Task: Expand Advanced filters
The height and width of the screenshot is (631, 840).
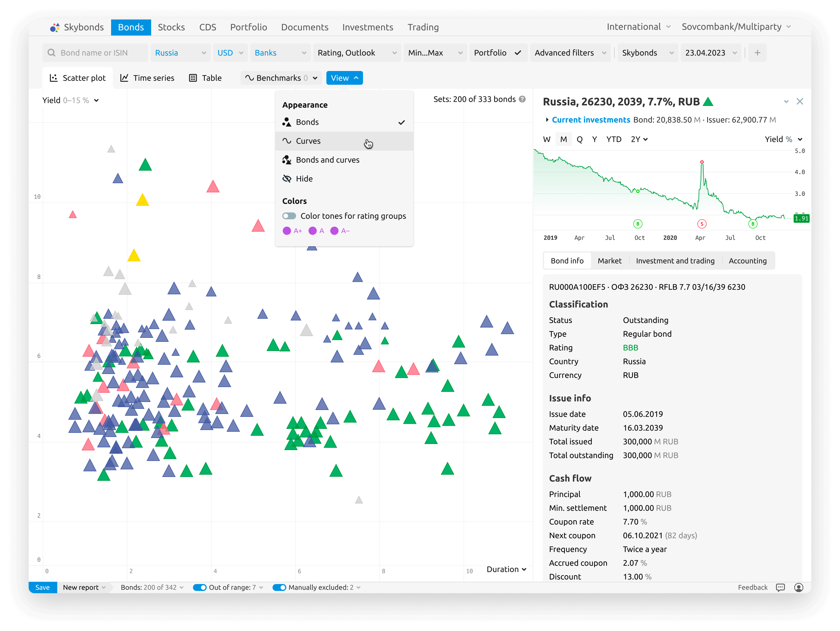Action: [570, 53]
